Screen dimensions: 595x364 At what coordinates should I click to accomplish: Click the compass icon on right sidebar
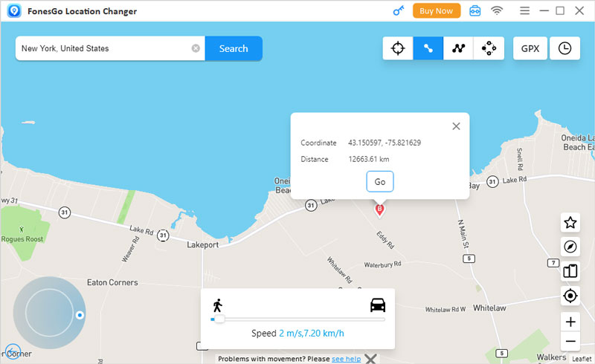click(570, 247)
